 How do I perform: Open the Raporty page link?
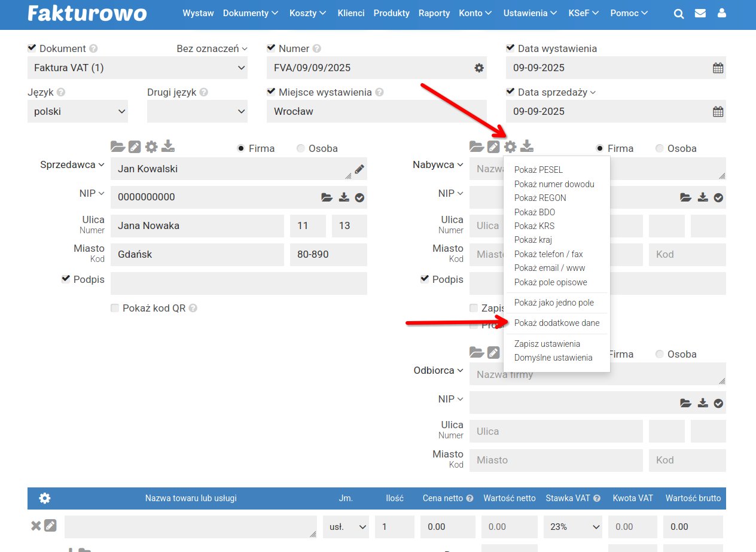(434, 13)
